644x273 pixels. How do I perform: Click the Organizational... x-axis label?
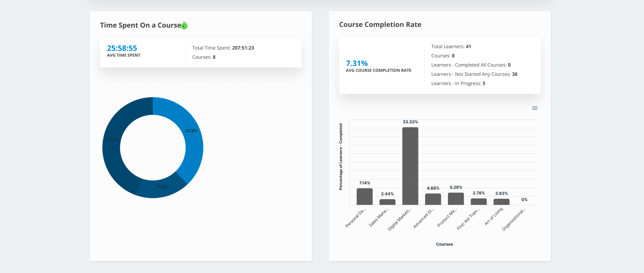(x=514, y=220)
